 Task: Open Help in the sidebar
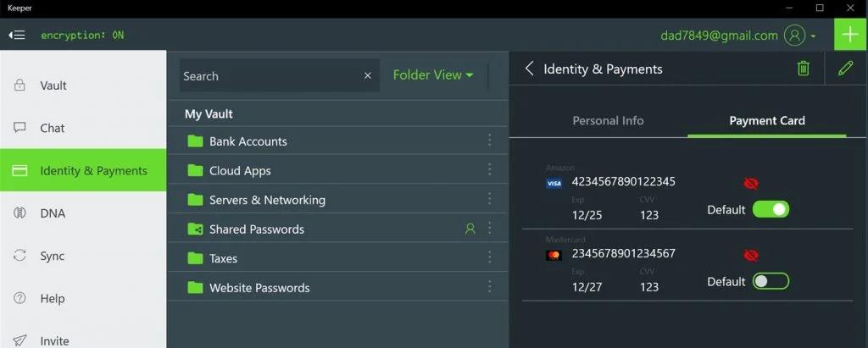[83, 298]
